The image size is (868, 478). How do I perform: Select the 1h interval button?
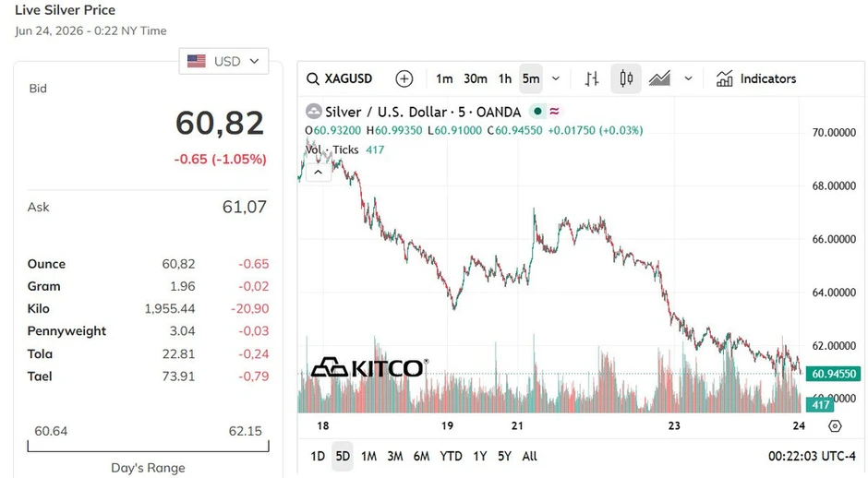pyautogui.click(x=505, y=78)
